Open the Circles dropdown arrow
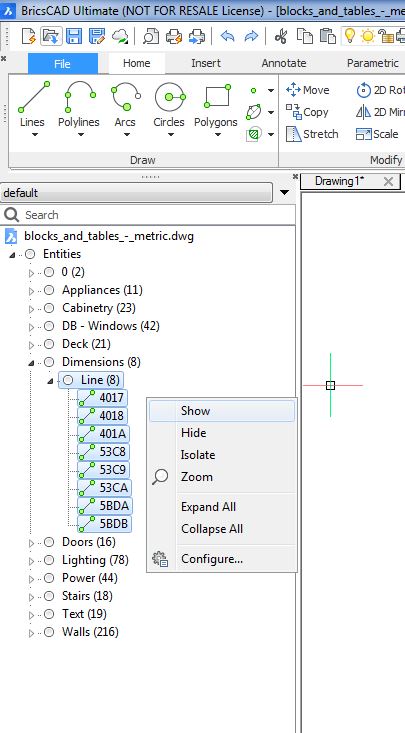Image resolution: width=405 pixels, height=733 pixels. pyautogui.click(x=171, y=135)
